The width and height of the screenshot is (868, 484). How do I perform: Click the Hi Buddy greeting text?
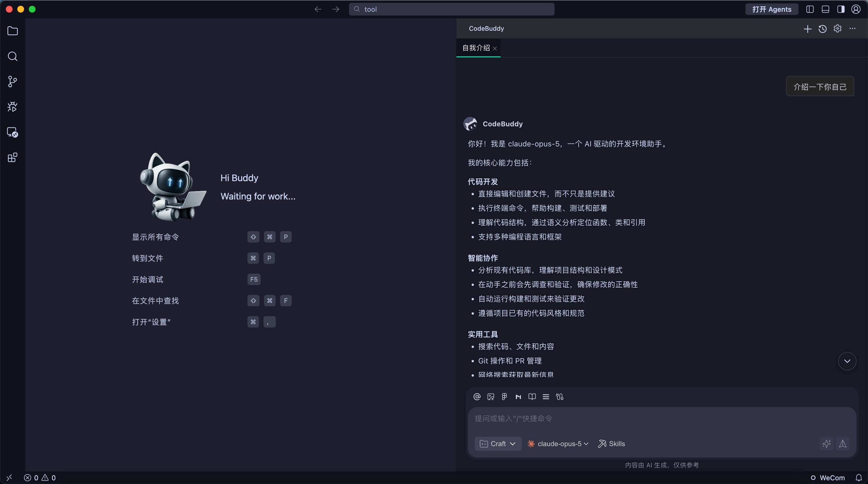click(239, 178)
